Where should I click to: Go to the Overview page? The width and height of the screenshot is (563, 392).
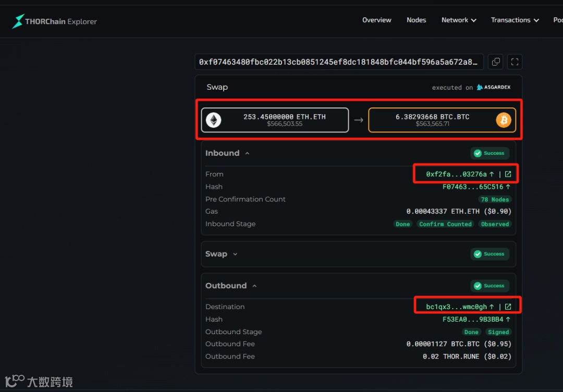click(377, 20)
